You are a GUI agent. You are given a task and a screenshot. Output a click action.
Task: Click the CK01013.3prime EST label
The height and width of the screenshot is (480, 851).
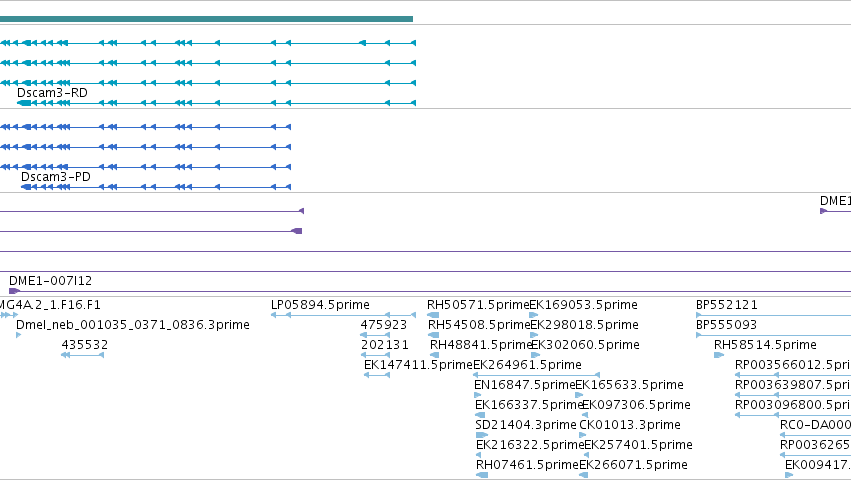pos(630,425)
